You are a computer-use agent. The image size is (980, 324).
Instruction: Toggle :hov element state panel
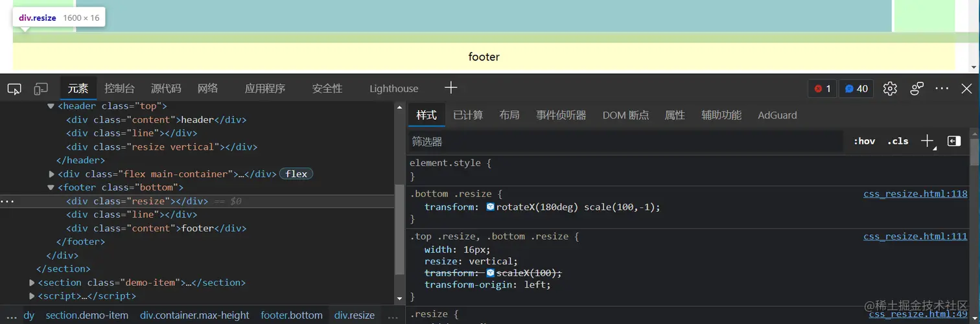click(864, 141)
